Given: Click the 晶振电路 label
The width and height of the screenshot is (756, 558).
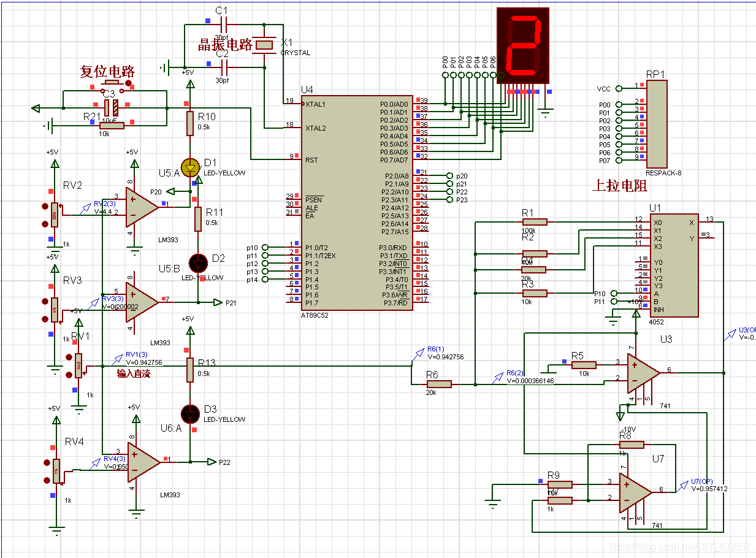Looking at the screenshot, I should (225, 45).
